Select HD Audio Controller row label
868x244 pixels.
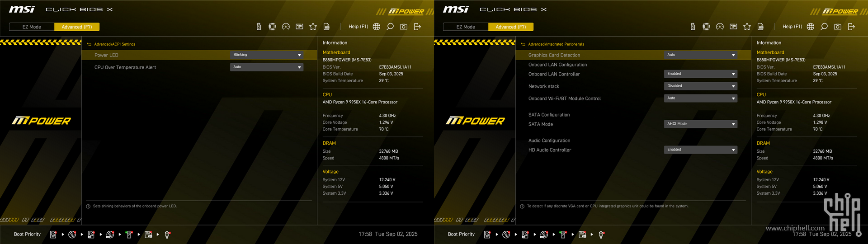(550, 150)
